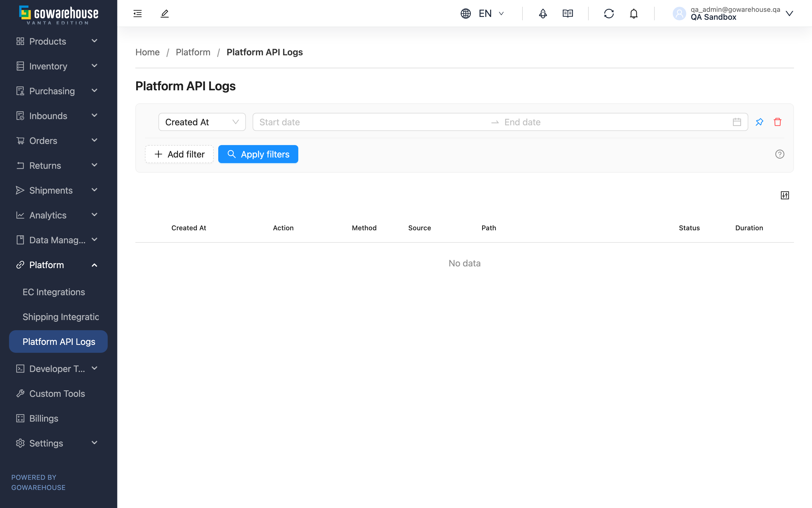Go to Platform breadcrumb link

click(x=193, y=52)
